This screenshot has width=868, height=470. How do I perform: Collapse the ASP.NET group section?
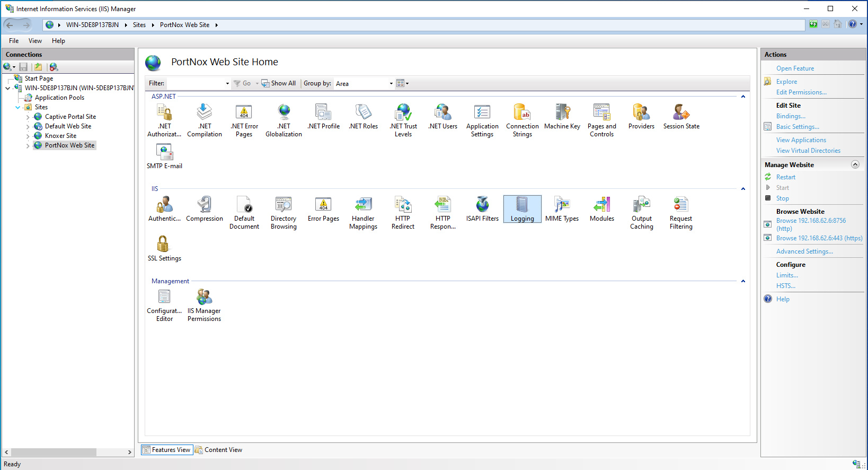click(x=743, y=97)
